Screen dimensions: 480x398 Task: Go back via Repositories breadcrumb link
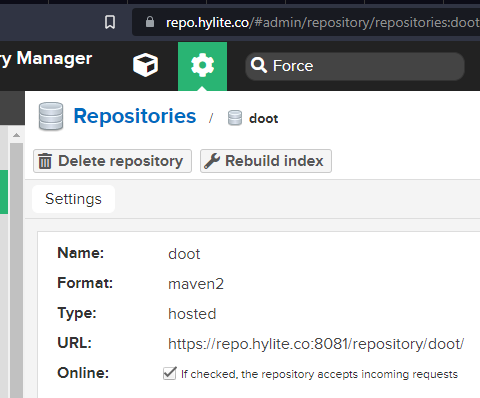point(135,116)
